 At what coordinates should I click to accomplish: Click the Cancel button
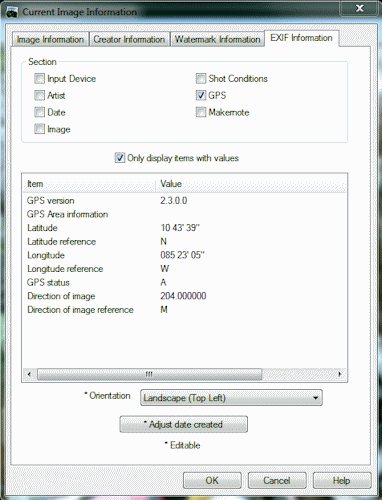277,481
